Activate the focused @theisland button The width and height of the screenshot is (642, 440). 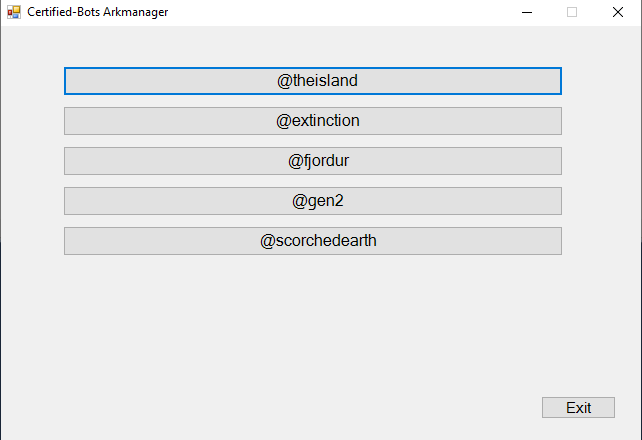tap(313, 81)
